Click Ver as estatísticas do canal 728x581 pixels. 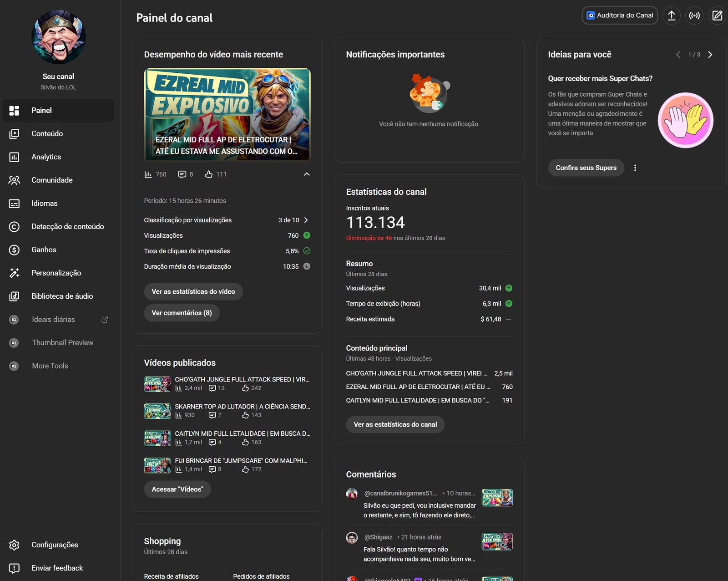coord(395,425)
